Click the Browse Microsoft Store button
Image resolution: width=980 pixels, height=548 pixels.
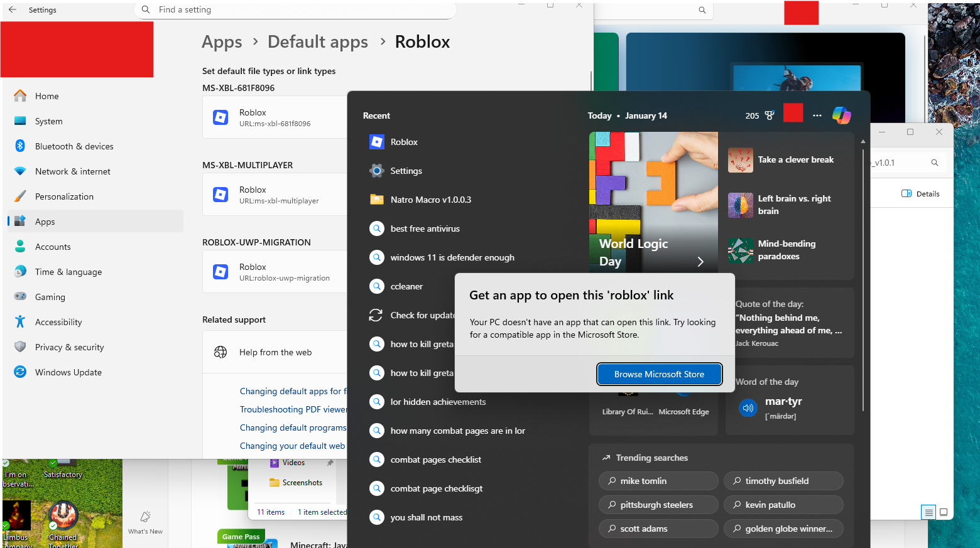659,374
